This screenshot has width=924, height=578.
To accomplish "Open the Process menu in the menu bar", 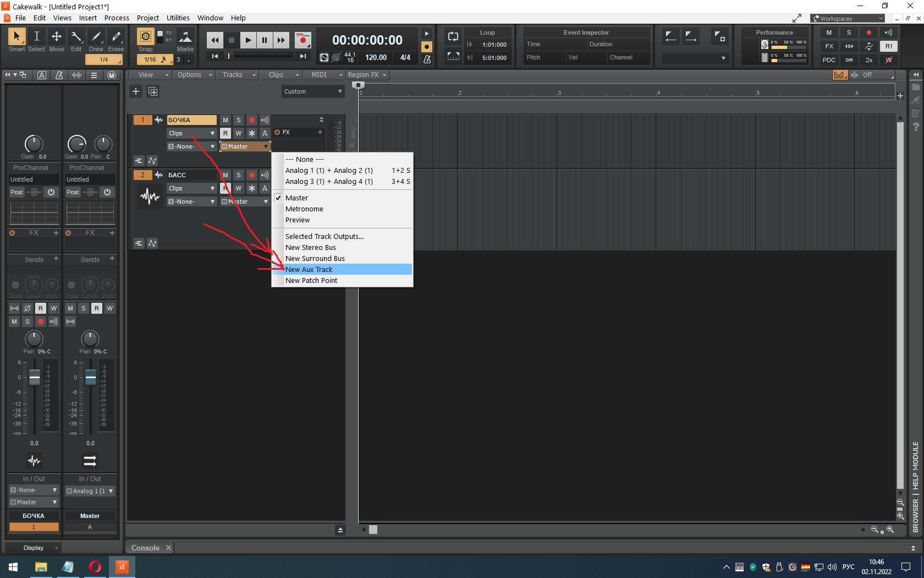I will point(117,18).
